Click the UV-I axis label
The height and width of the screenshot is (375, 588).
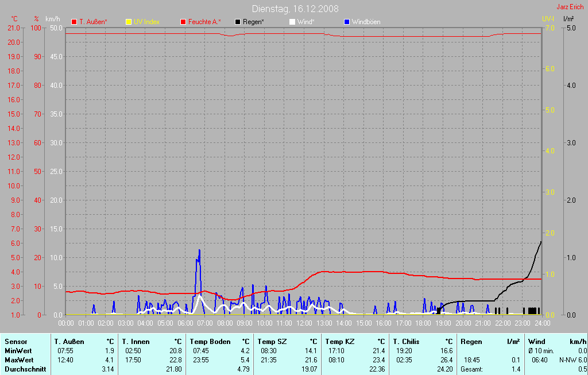(548, 19)
